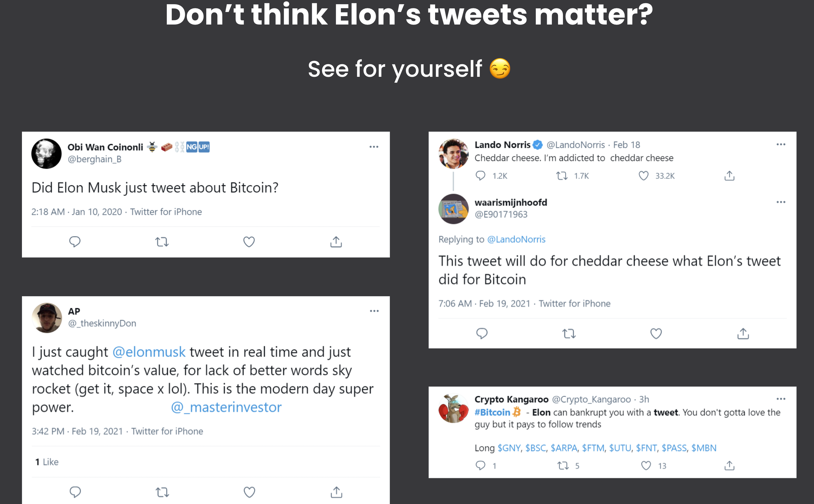814x504 pixels.
Task: Open more options on Lando Norris's tweet
Action: tap(781, 144)
